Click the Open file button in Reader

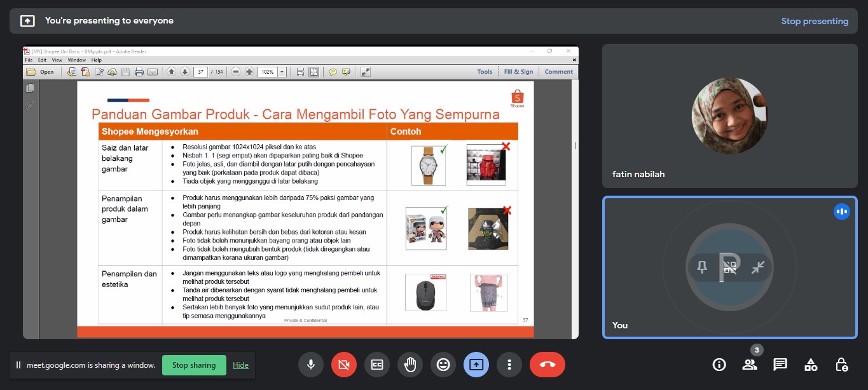coord(40,72)
